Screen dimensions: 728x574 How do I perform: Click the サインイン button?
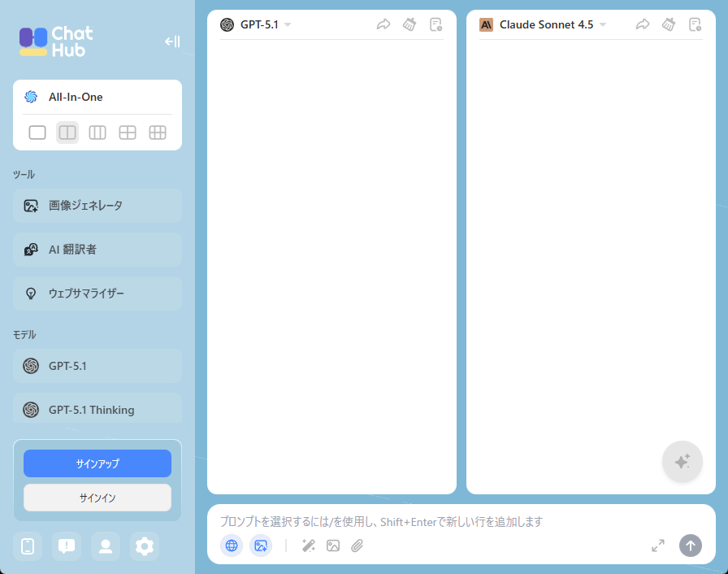point(97,498)
